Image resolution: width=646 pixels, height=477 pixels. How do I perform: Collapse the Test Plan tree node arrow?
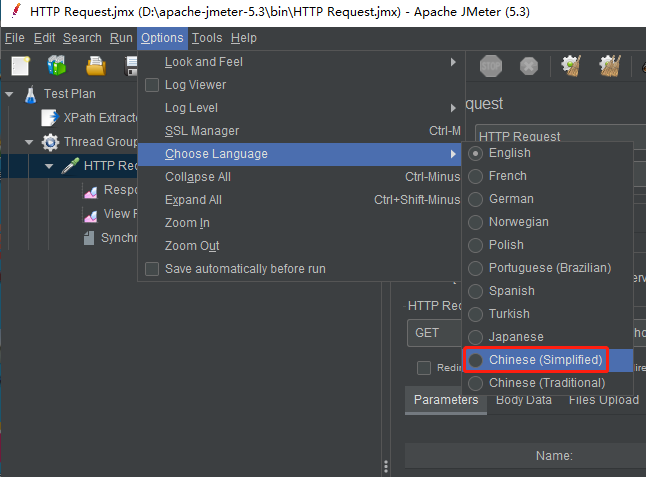pos(9,94)
